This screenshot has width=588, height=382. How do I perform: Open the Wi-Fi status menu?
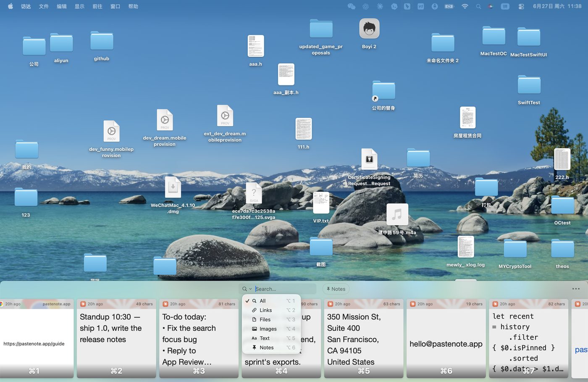point(465,6)
